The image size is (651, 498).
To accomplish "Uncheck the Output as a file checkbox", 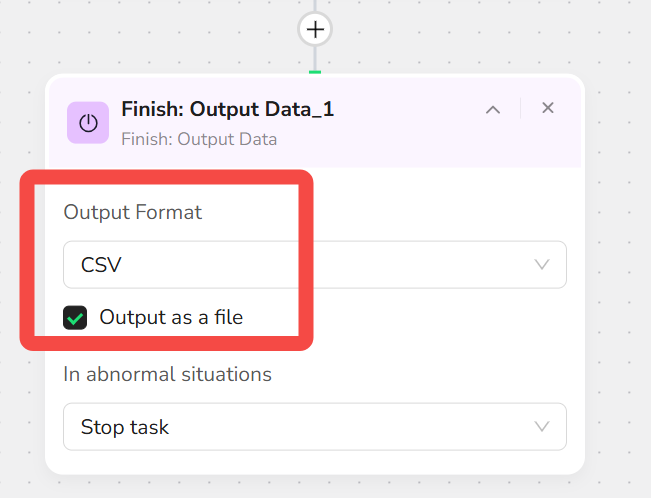I will (75, 318).
